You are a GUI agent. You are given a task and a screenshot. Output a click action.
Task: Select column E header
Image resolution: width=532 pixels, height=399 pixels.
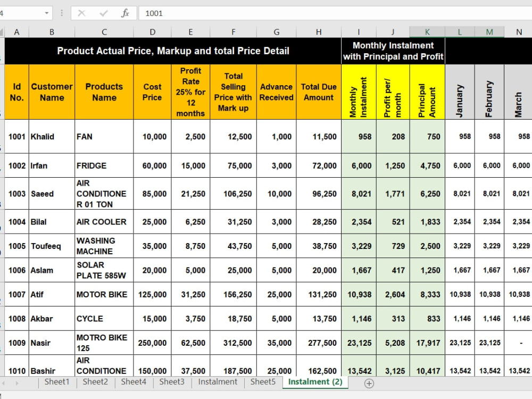coord(190,32)
